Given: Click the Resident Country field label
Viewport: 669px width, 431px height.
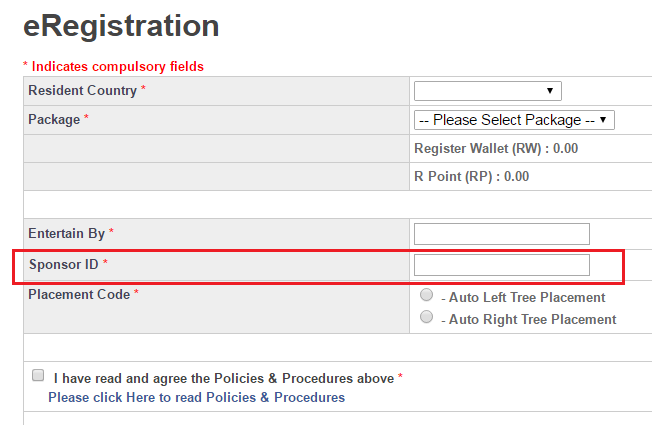Looking at the screenshot, I should point(83,91).
